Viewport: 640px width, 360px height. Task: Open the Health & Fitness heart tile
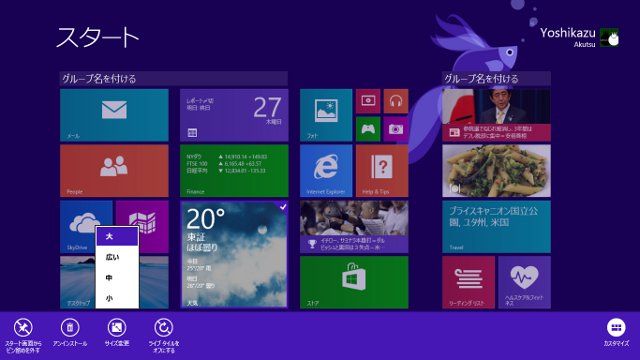[524, 282]
